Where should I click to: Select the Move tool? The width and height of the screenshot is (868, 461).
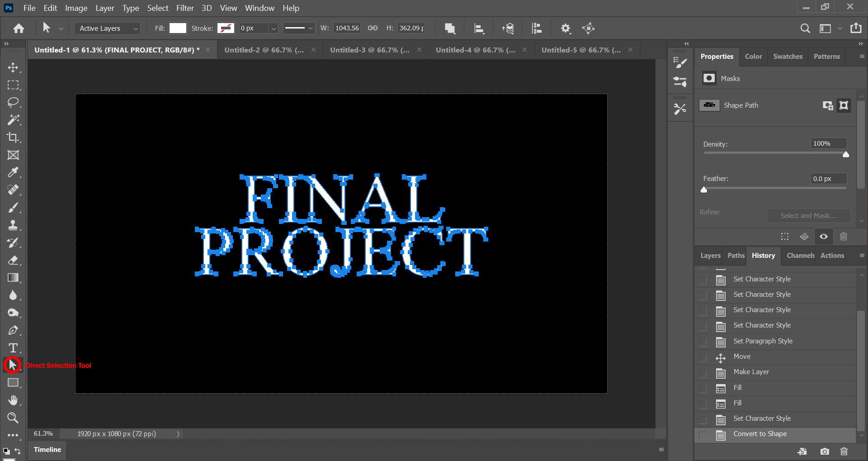pyautogui.click(x=13, y=67)
